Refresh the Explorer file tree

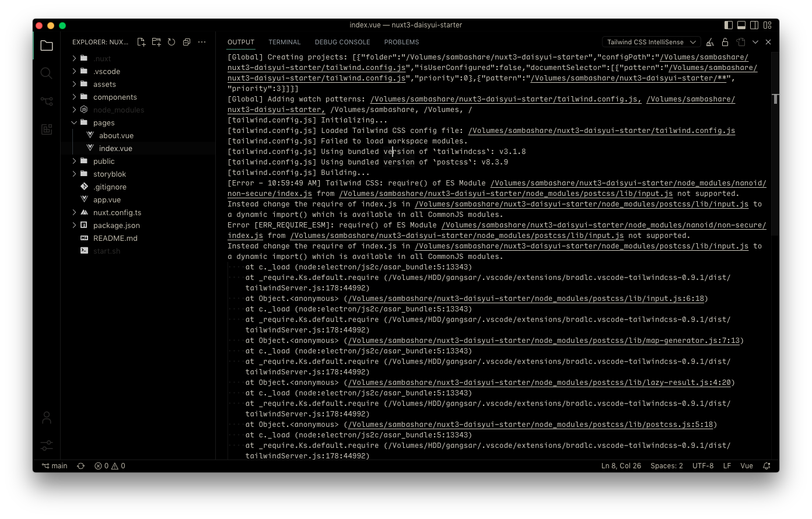(x=171, y=42)
